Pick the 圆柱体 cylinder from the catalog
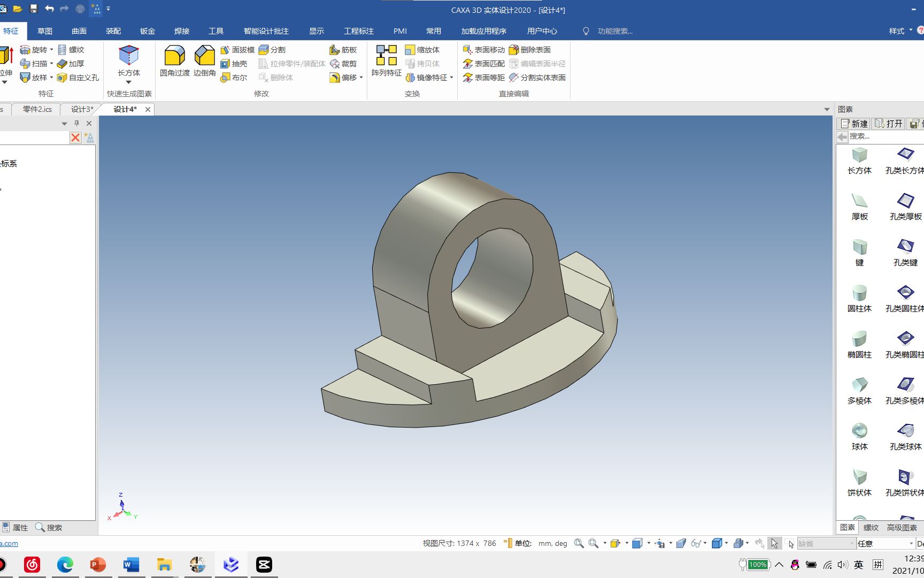 click(859, 299)
